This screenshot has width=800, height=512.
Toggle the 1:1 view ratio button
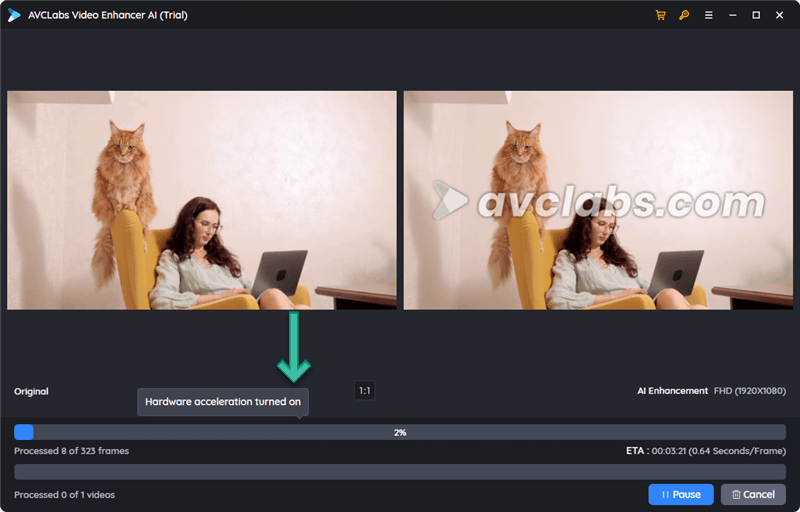[365, 391]
